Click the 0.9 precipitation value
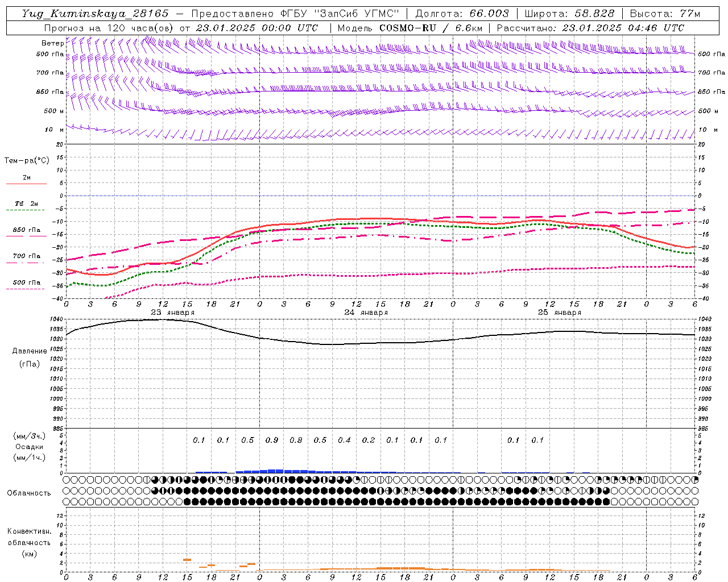This screenshot has height=582, width=728. (x=272, y=440)
